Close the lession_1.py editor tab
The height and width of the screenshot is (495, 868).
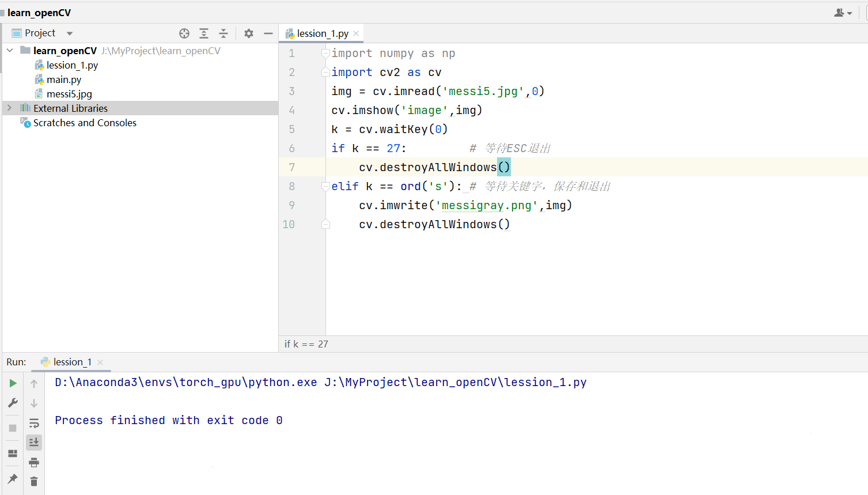356,33
